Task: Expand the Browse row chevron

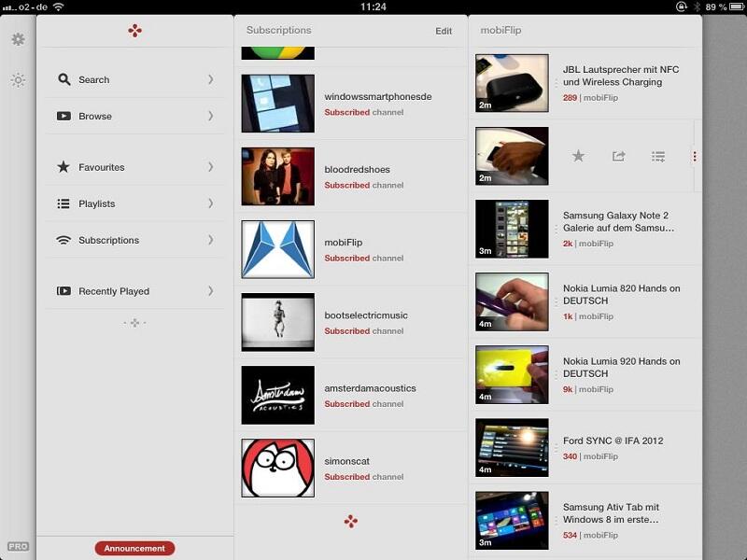Action: click(211, 116)
